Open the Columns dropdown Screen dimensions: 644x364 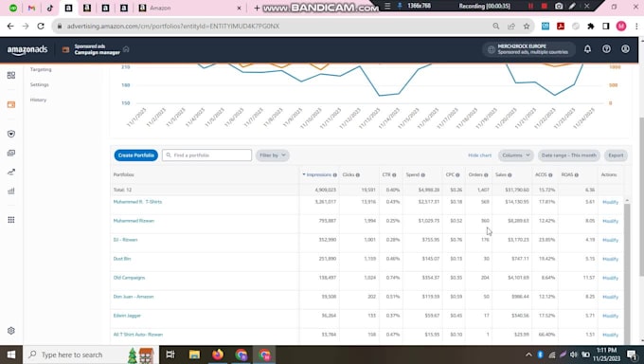point(515,155)
